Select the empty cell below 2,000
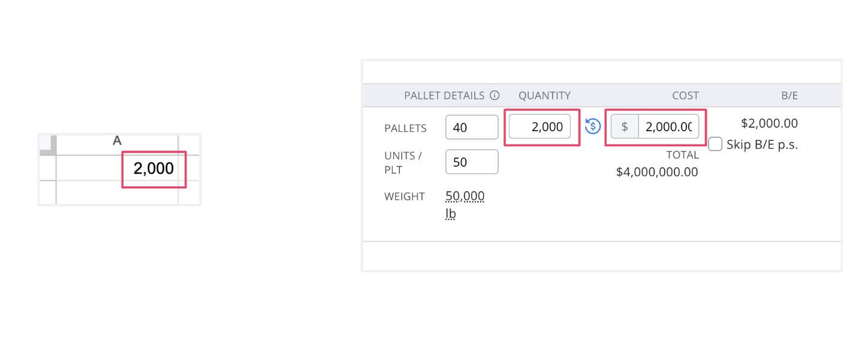The image size is (868, 344). (x=117, y=192)
